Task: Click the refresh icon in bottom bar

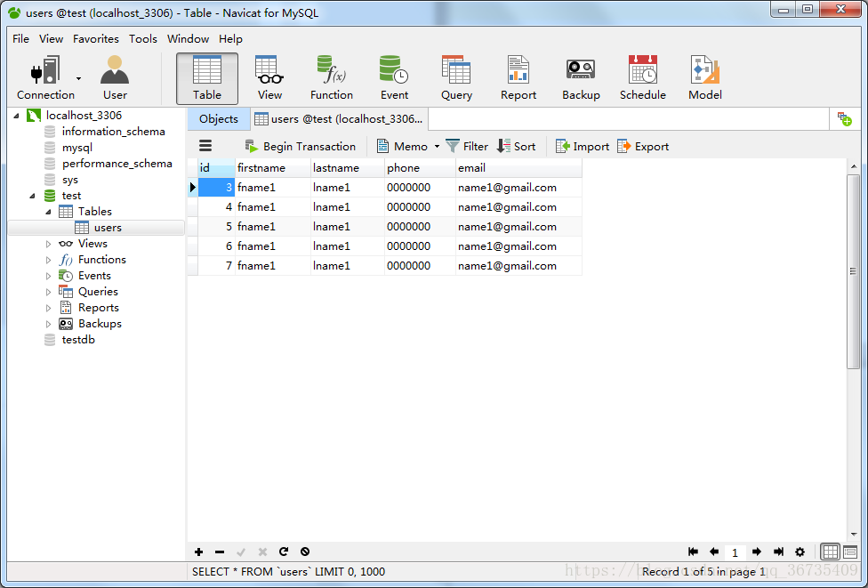Action: (284, 552)
